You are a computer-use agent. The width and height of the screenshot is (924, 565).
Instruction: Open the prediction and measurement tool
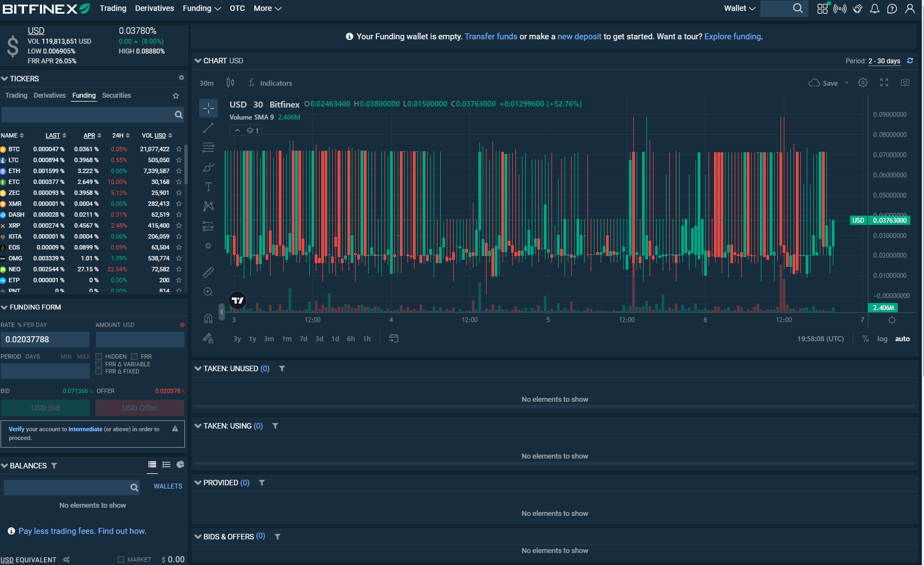click(208, 226)
